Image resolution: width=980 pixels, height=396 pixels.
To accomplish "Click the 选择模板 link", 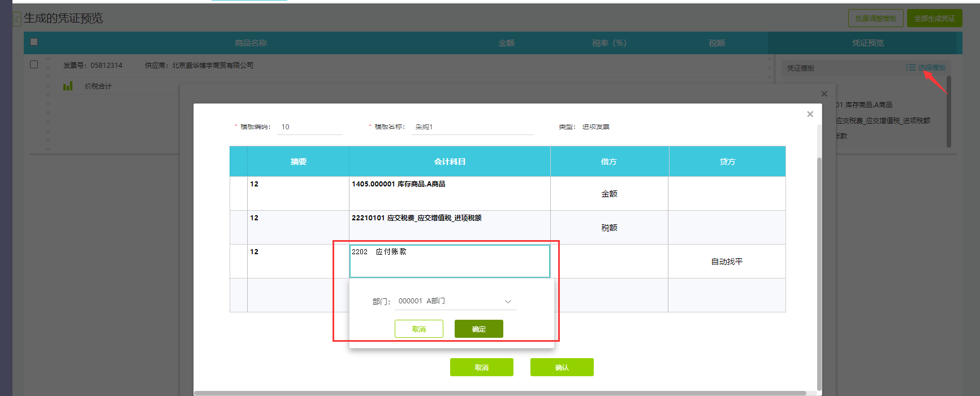I will click(931, 68).
